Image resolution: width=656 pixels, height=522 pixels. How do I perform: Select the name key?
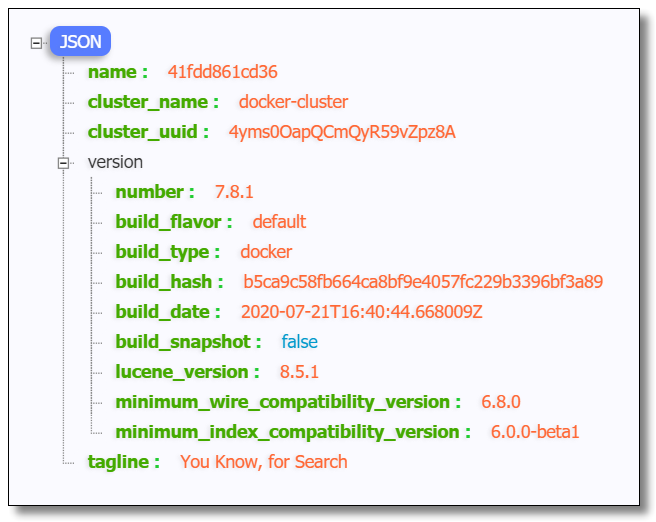coord(113,72)
